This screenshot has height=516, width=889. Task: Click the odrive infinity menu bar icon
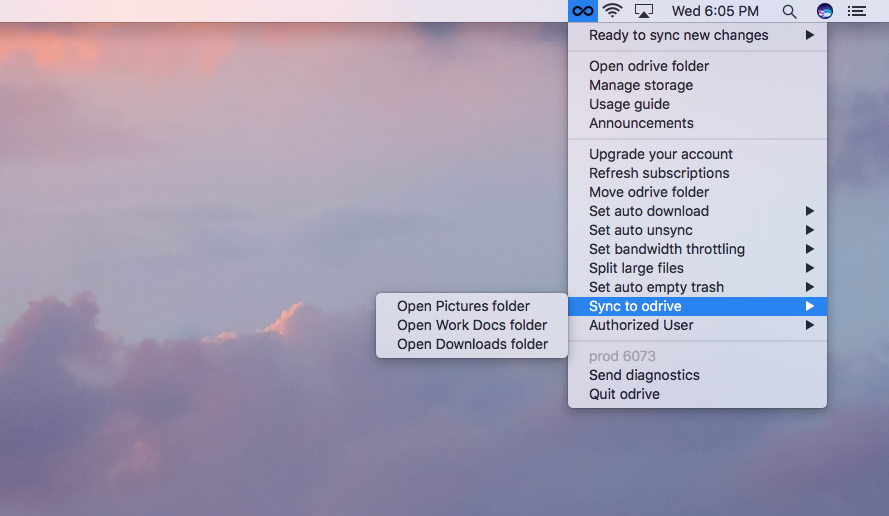coord(582,11)
